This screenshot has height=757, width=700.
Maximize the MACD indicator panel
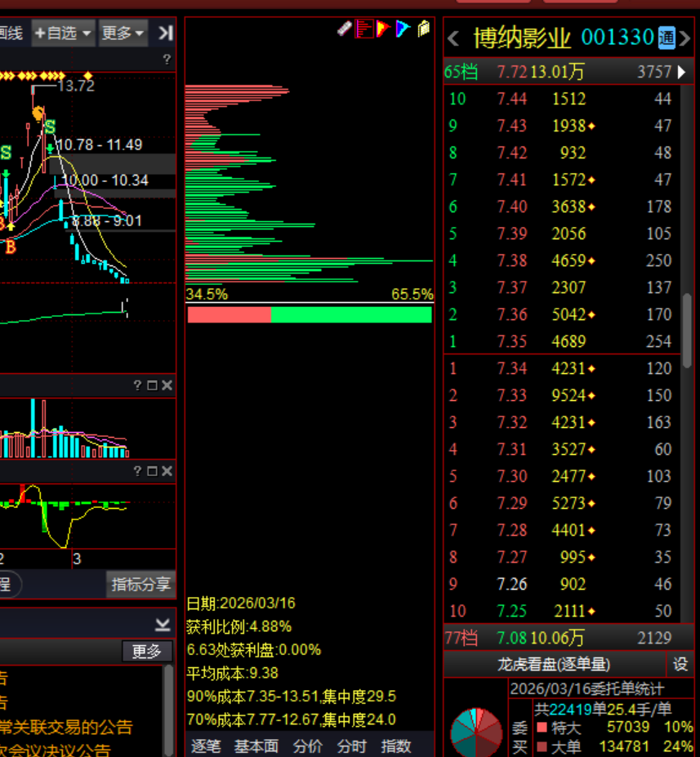(152, 471)
